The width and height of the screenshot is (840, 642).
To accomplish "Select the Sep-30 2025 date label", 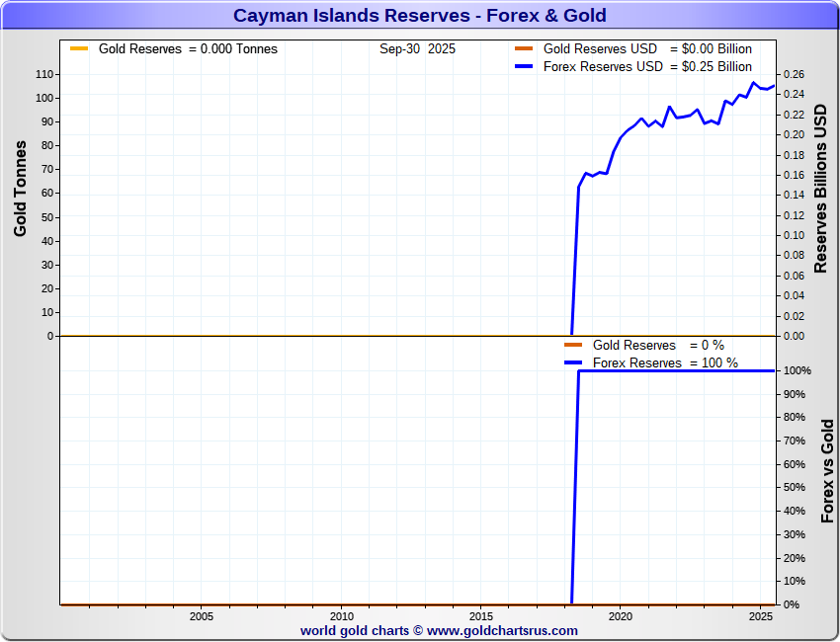I will tap(417, 49).
